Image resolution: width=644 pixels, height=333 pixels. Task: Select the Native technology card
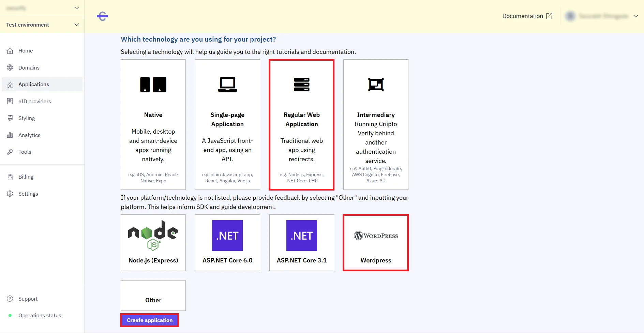click(x=153, y=124)
